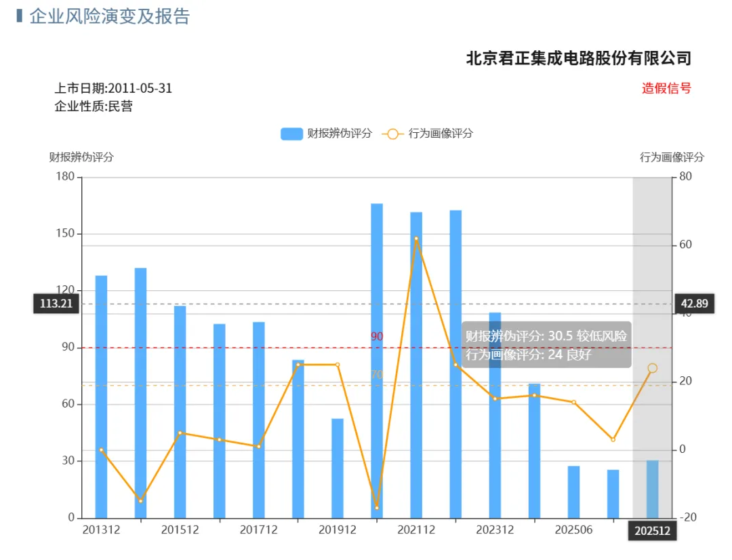Click the 上市日期:2011-05-31 text

tap(113, 88)
